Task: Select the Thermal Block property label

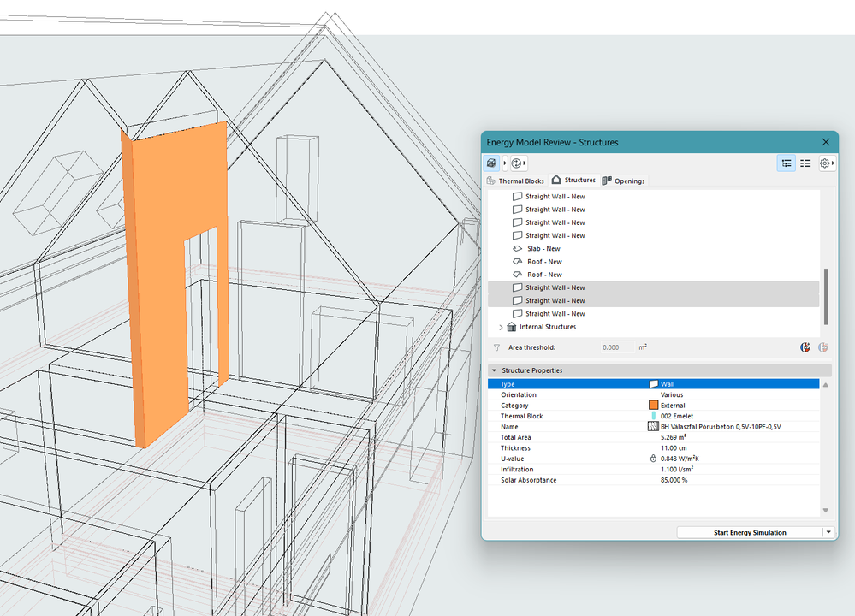Action: click(x=522, y=416)
